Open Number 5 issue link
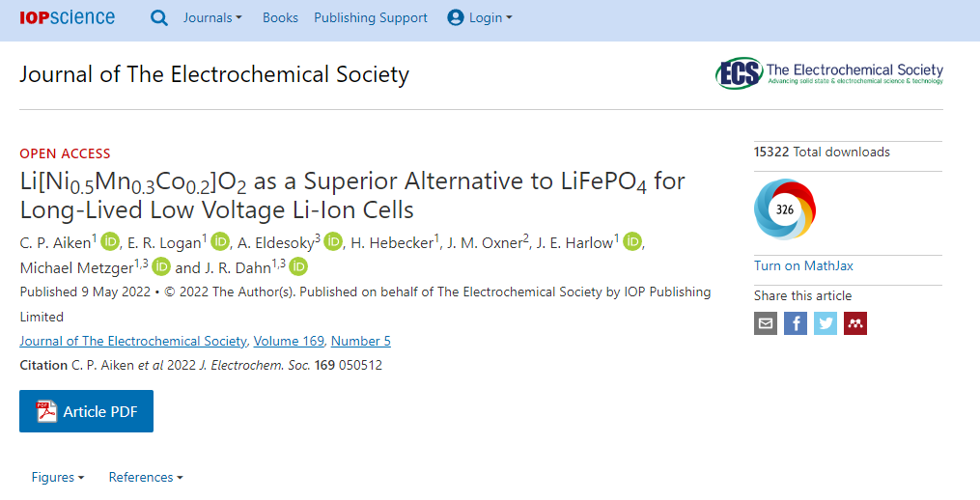This screenshot has width=980, height=500. 361,341
